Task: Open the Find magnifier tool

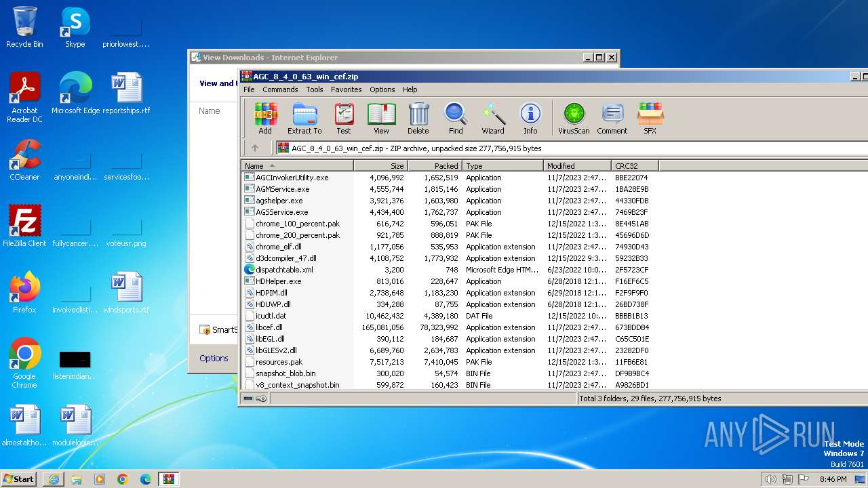Action: coord(456,119)
